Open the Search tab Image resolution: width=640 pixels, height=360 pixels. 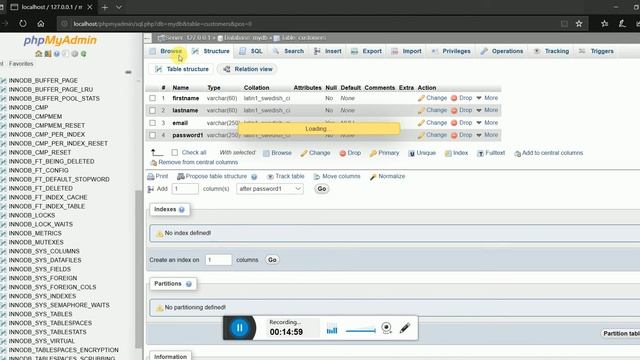[289, 51]
